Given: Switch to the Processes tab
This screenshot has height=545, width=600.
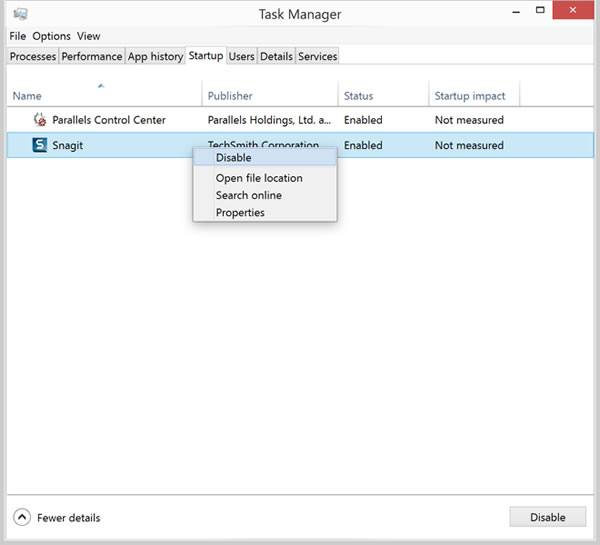Looking at the screenshot, I should point(33,56).
